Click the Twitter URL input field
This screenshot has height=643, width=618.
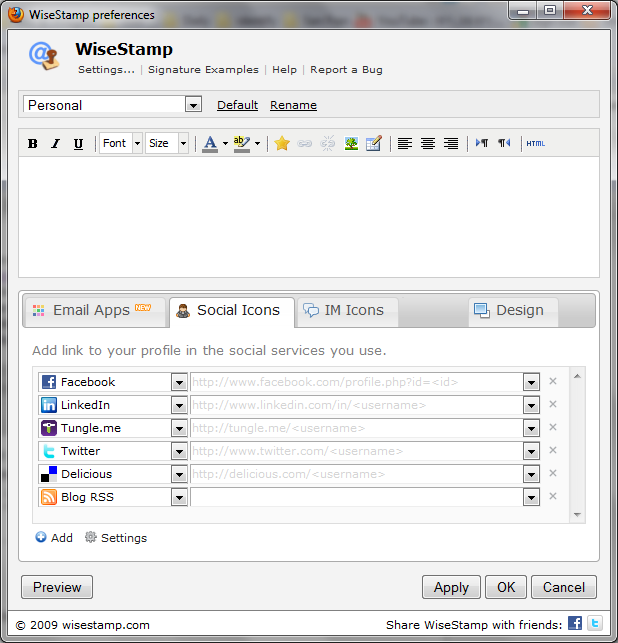357,451
